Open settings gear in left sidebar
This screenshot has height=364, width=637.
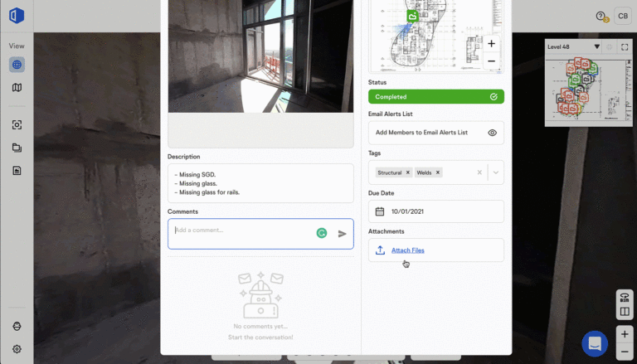[17, 349]
